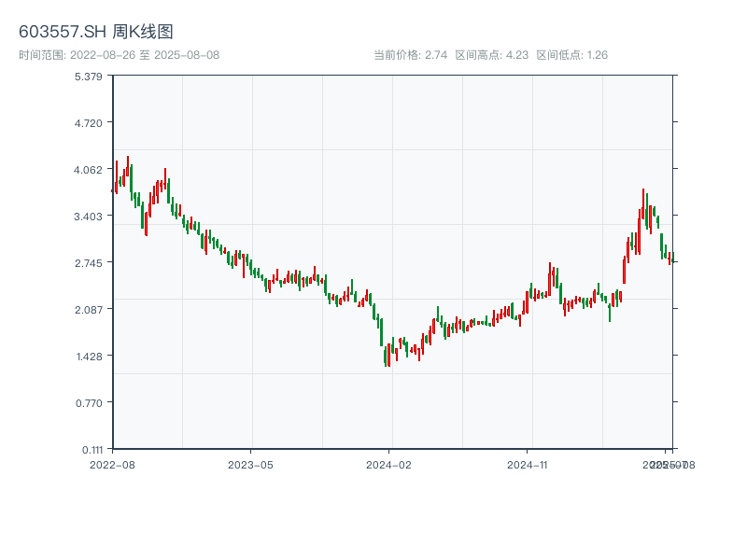Screen dimensions: 747x560
Task: Click the interval high 4.23 label
Action: click(491, 55)
